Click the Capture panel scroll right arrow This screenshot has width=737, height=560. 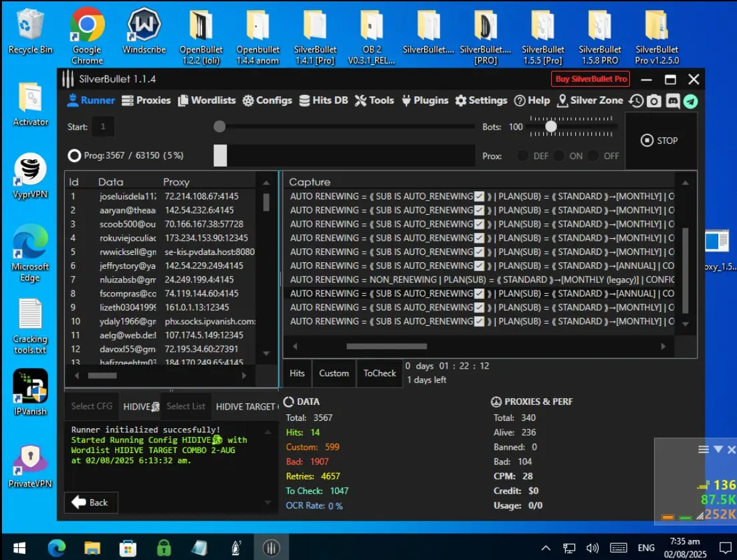[663, 347]
